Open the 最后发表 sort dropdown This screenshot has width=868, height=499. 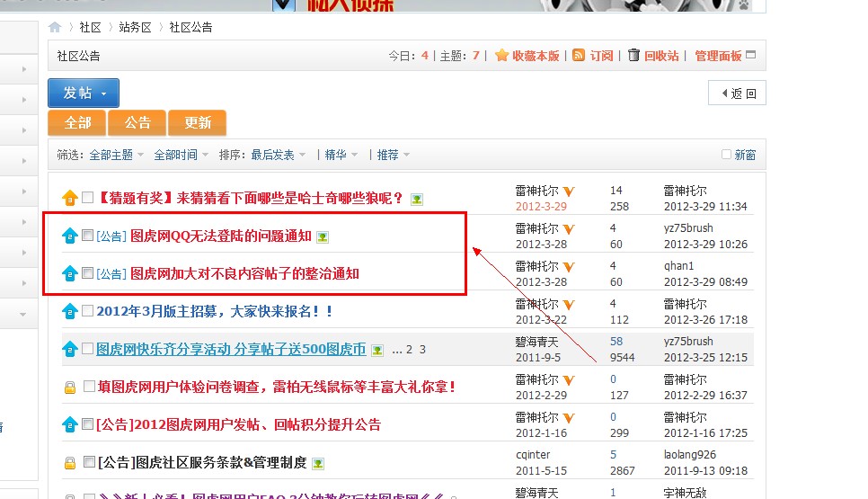[x=279, y=155]
